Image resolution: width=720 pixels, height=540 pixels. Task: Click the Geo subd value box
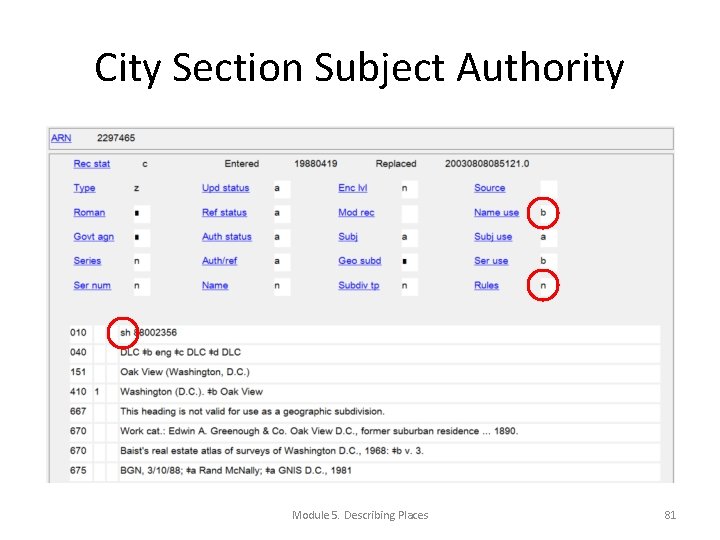coord(409,261)
